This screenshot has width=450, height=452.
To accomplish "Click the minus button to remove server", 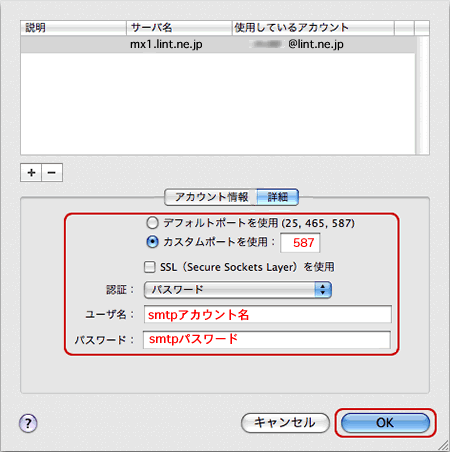I will [x=52, y=173].
